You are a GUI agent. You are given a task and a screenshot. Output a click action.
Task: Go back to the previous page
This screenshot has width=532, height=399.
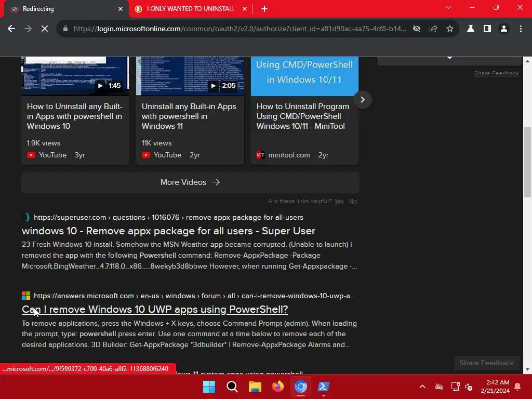tap(11, 29)
